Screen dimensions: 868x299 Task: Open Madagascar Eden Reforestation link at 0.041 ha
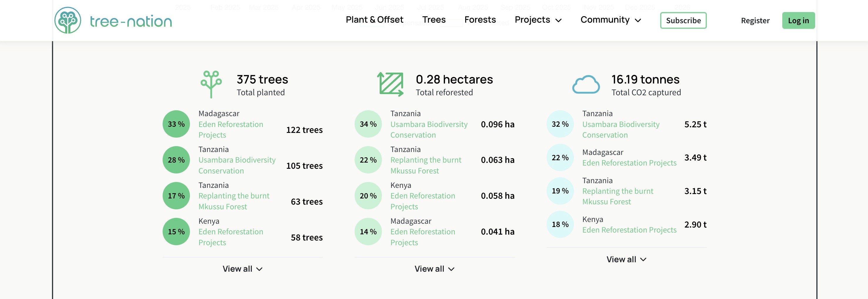pos(422,237)
